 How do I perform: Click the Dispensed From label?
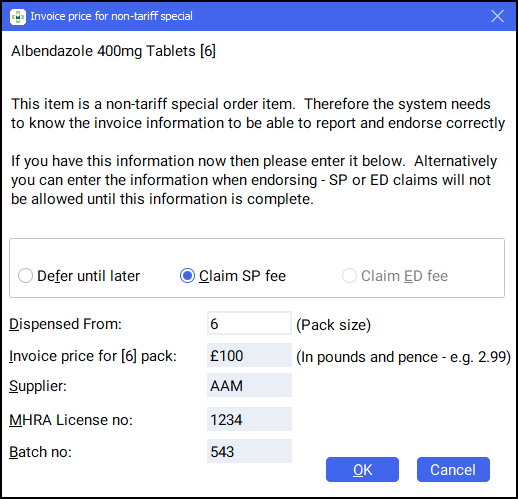click(x=65, y=324)
